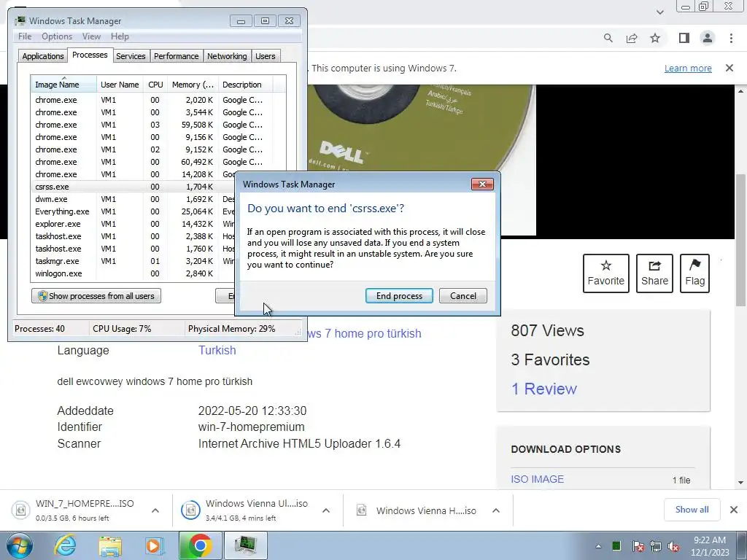The height and width of the screenshot is (560, 747).
Task: Open the 1 Review link
Action: point(543,389)
